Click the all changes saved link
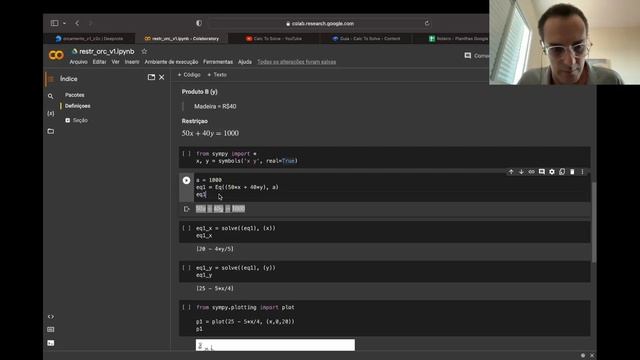 pyautogui.click(x=297, y=62)
